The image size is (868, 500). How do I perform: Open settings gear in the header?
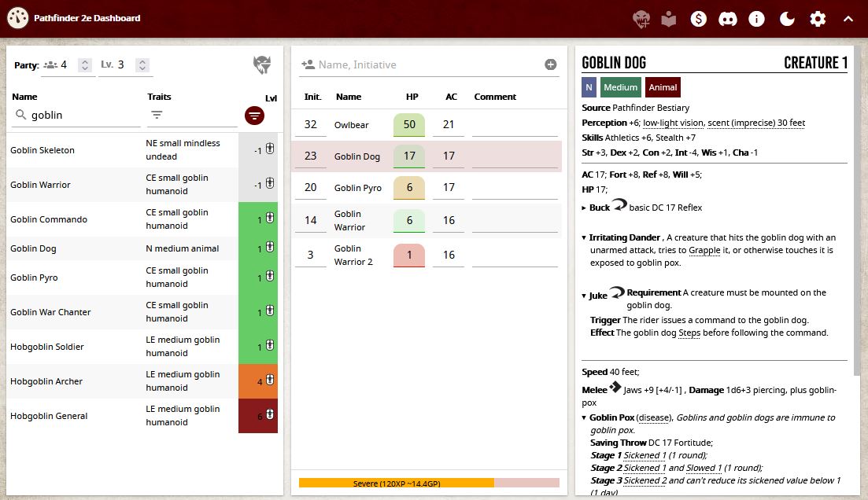pos(818,19)
